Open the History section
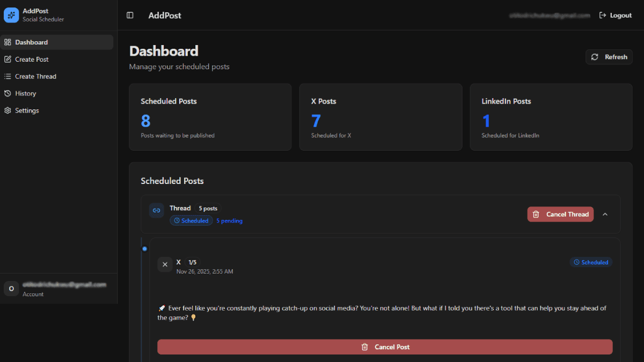The width and height of the screenshot is (644, 362). (26, 93)
